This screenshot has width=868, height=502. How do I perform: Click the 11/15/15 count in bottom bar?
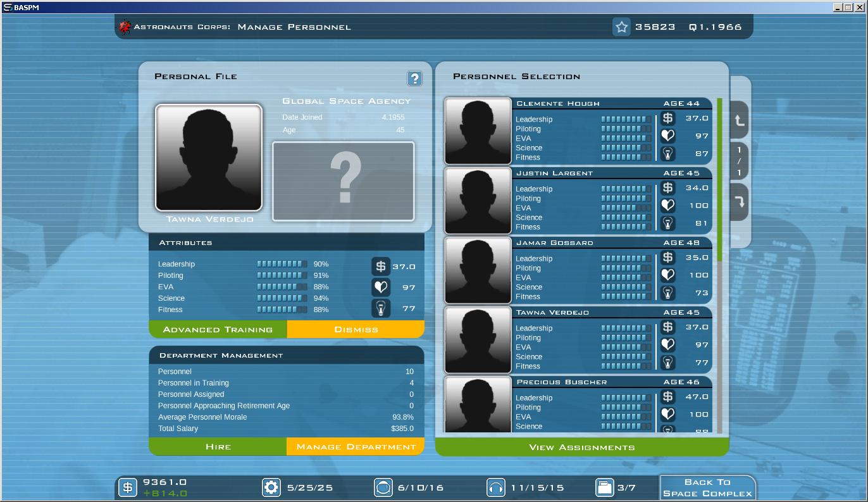pyautogui.click(x=537, y=488)
